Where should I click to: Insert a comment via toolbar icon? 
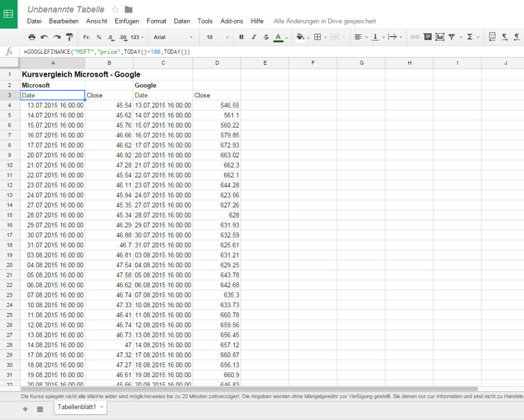point(427,37)
